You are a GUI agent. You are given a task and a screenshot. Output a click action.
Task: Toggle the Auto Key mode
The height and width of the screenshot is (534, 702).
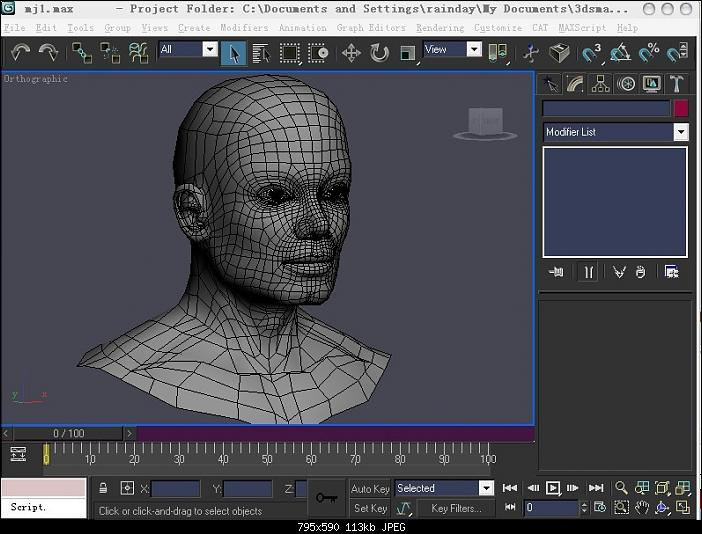pos(369,488)
